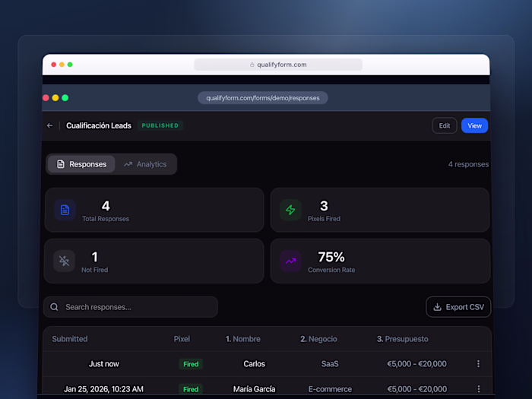The width and height of the screenshot is (532, 399).
Task: Click the '4 responses' count text
Action: 468,164
